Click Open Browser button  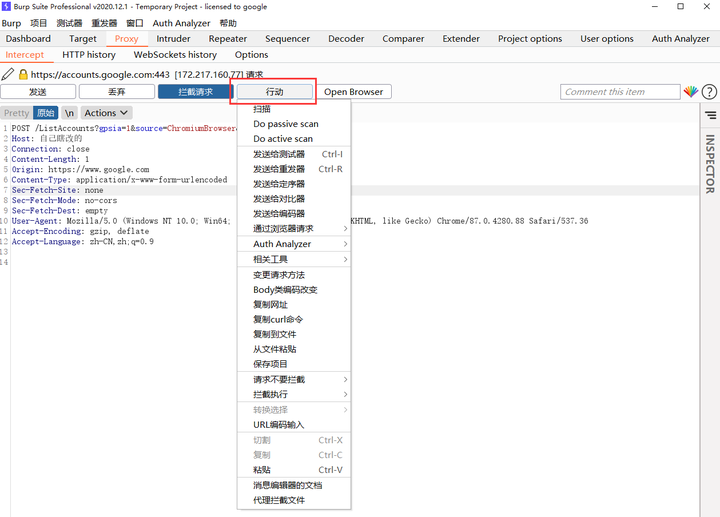tap(354, 92)
